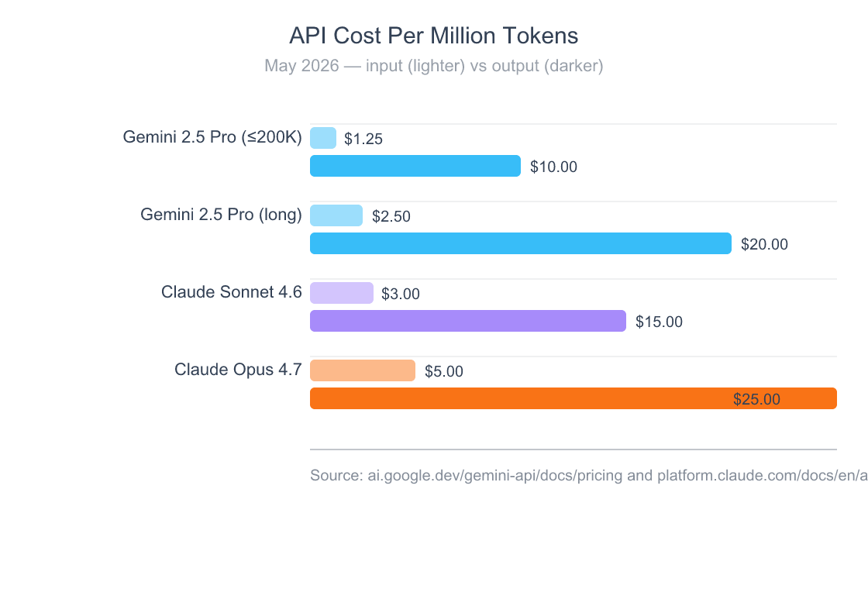Click the '$15.00' value label

pos(659,322)
